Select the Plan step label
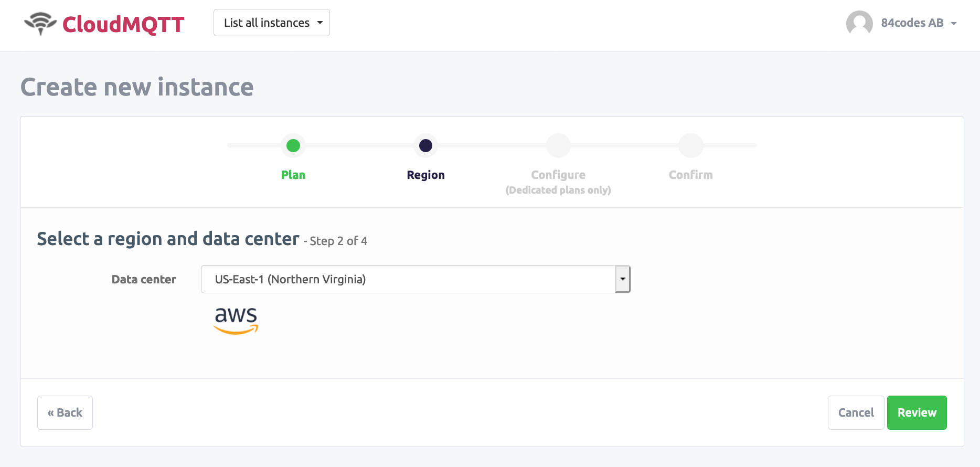The width and height of the screenshot is (980, 467). point(293,175)
